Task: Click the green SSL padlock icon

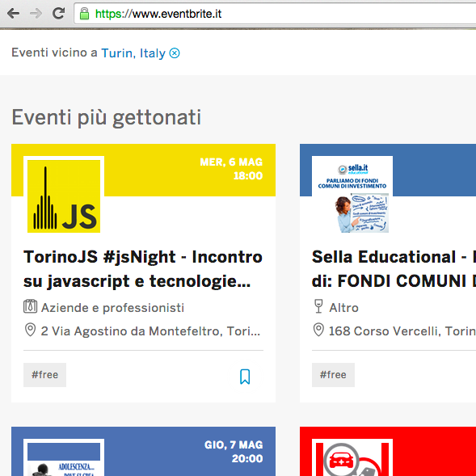Action: point(84,14)
